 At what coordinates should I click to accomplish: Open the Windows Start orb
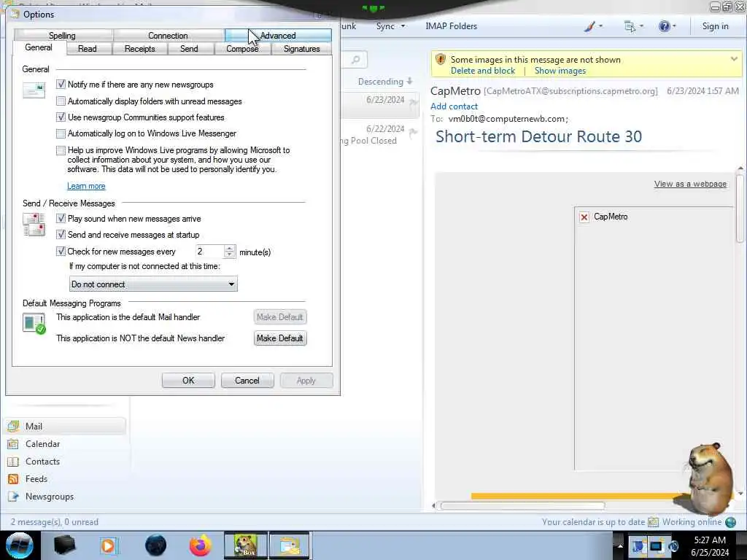click(x=19, y=545)
